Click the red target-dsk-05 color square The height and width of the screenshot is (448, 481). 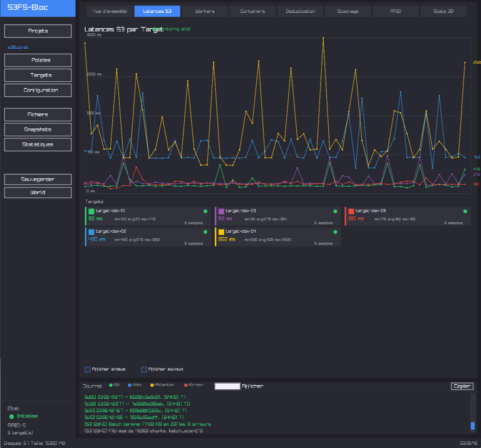pos(351,211)
